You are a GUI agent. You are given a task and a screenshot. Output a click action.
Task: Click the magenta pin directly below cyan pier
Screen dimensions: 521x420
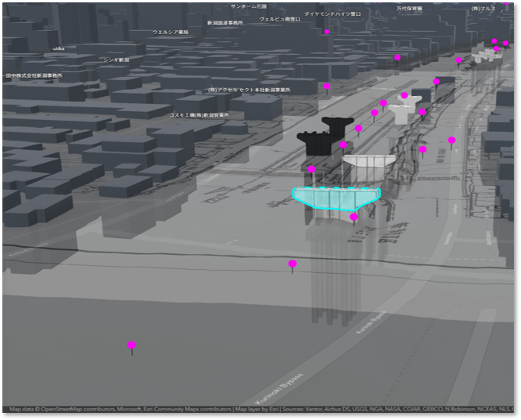tap(354, 217)
